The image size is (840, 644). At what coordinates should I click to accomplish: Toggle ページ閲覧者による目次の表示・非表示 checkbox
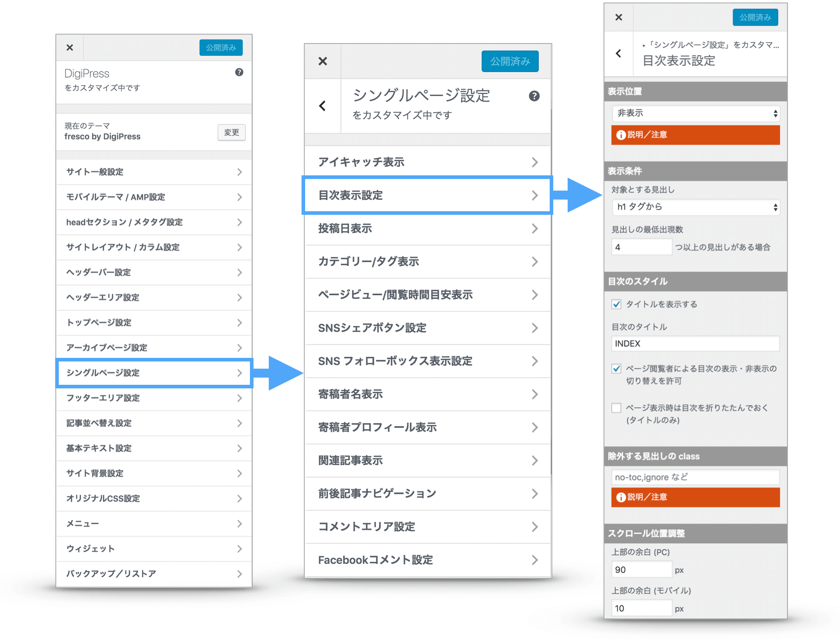click(x=617, y=369)
